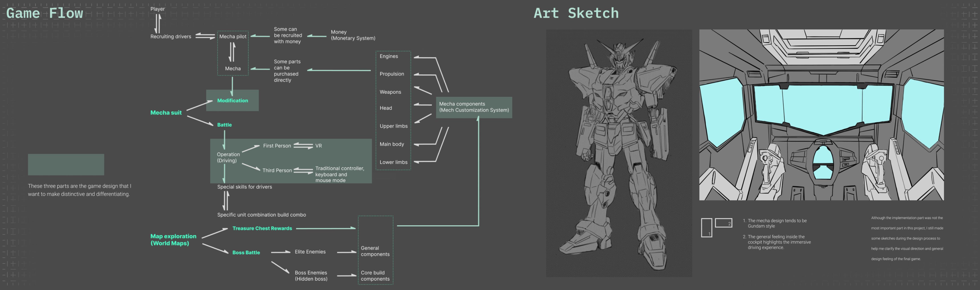Click the layout box icon numbered 1
The width and height of the screenshot is (980, 290).
point(706,228)
